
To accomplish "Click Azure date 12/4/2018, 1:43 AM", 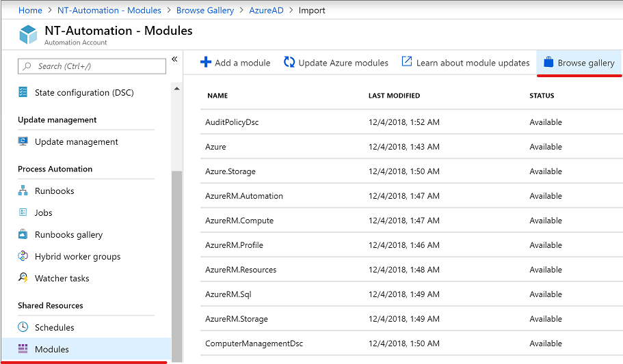I will pos(404,147).
